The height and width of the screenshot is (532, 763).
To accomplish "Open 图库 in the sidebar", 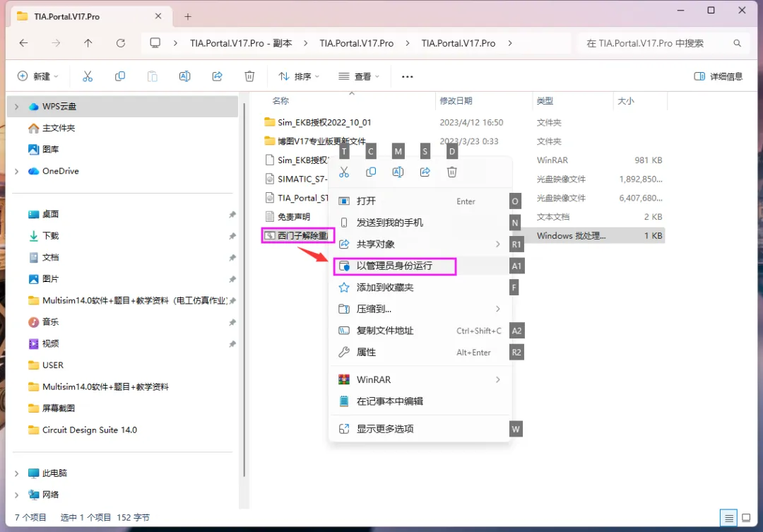I will click(43, 150).
